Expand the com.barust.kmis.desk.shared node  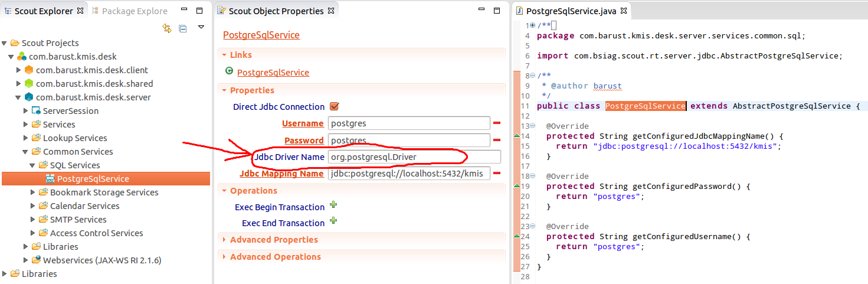pyautogui.click(x=19, y=83)
